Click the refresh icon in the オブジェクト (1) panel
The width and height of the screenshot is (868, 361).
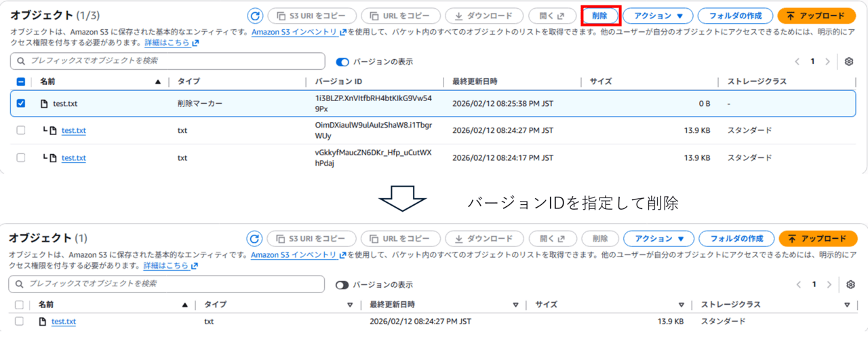(x=255, y=239)
